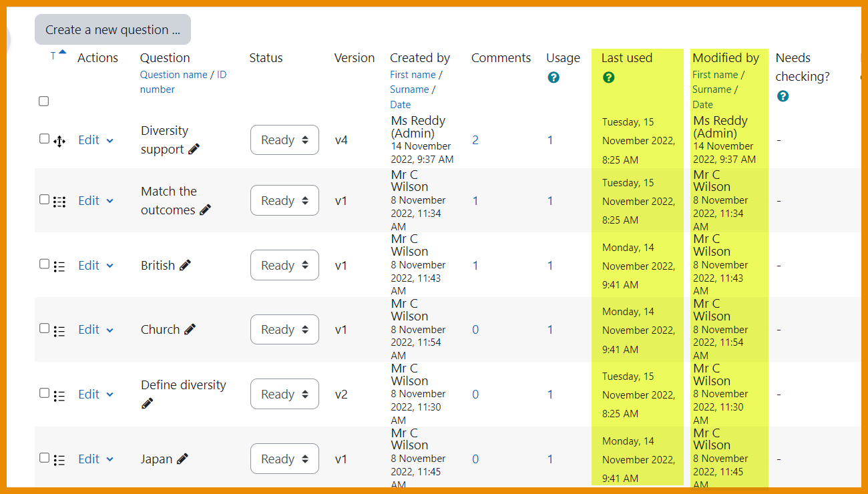Screen dimensions: 868x494
Task: Select the checkbox for the British question
Action: [x=44, y=264]
